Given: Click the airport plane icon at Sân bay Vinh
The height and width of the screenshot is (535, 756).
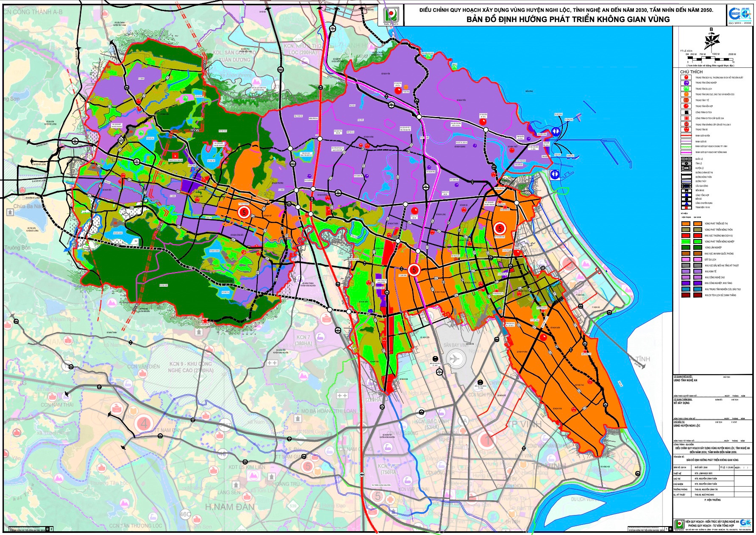Looking at the screenshot, I should pyautogui.click(x=456, y=359).
